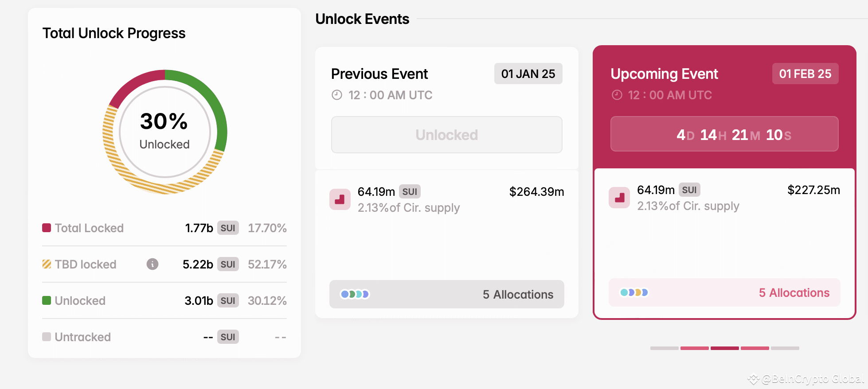
Task: Click the 01 JAN 25 date label
Action: coord(528,74)
